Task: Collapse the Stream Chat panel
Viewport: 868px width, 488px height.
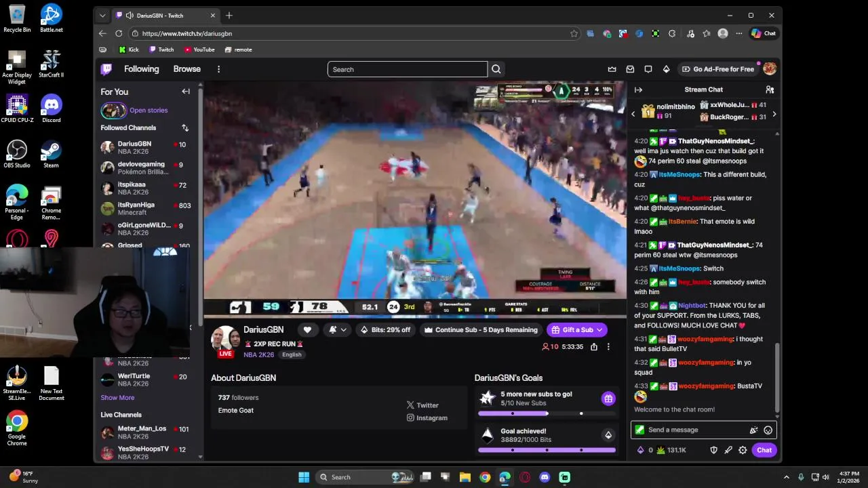Action: [638, 89]
